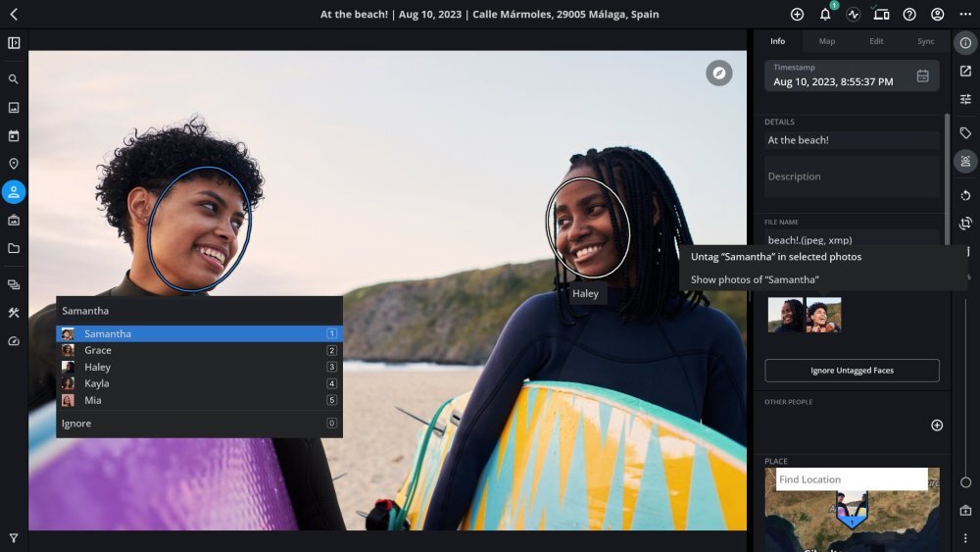The image size is (980, 552).
Task: Select Ignore option in face dropdown
Action: coord(76,424)
